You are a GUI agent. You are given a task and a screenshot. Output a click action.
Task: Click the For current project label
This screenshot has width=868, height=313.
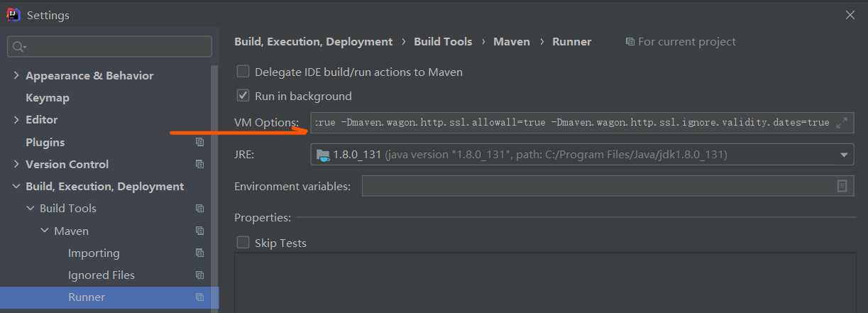pos(687,42)
